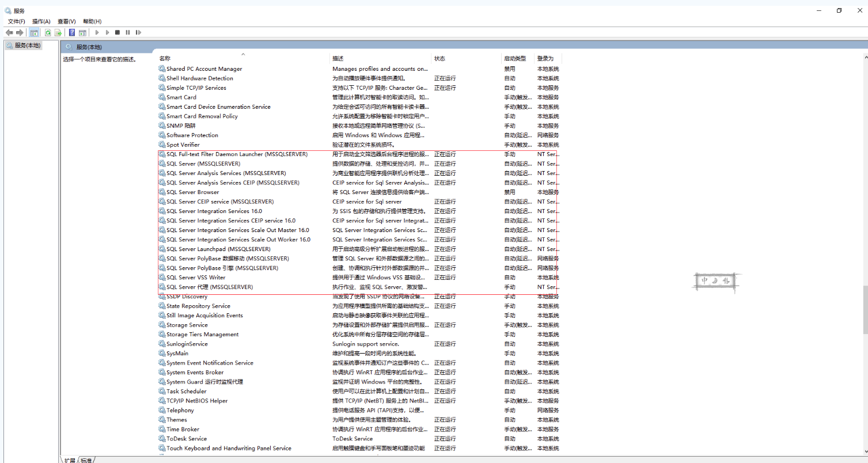Click the refresh toolbar icon
Screen dimensions: 868x463
pyautogui.click(x=48, y=33)
